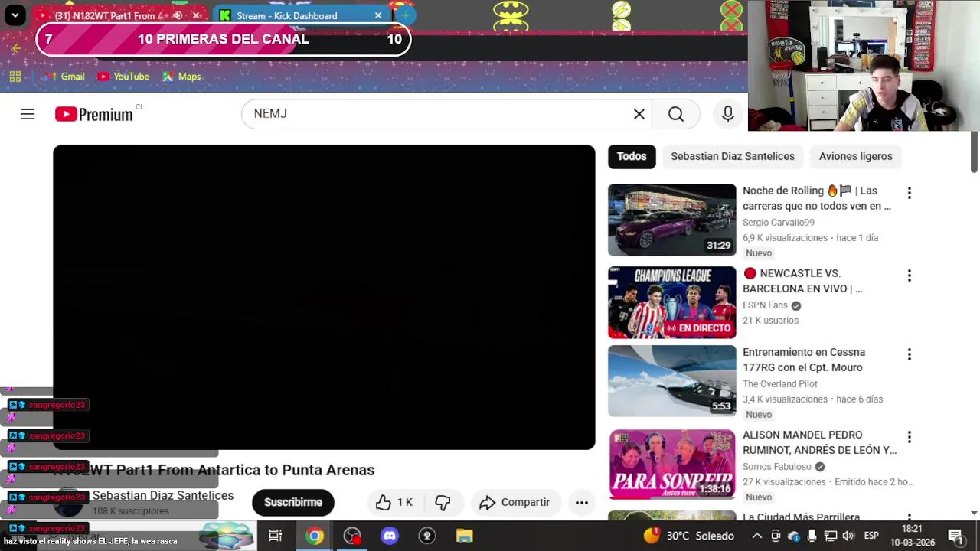The image size is (980, 551).
Task: Open the Gmail bookmark
Action: pyautogui.click(x=64, y=77)
